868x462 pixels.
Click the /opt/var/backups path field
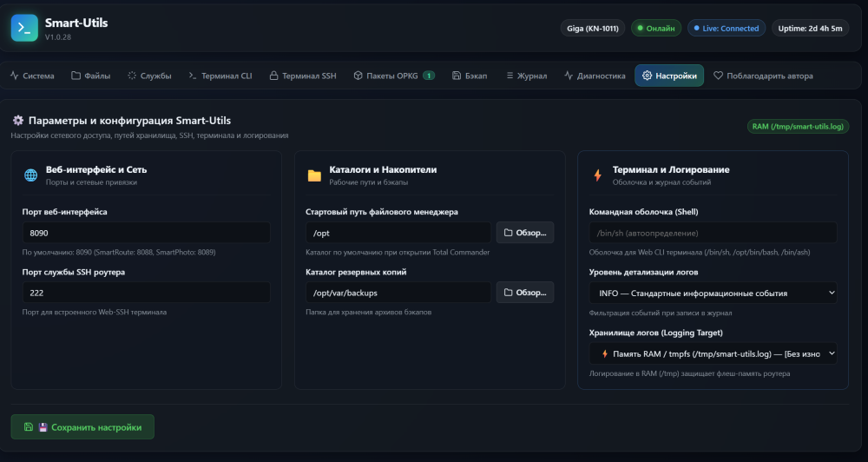(x=398, y=293)
